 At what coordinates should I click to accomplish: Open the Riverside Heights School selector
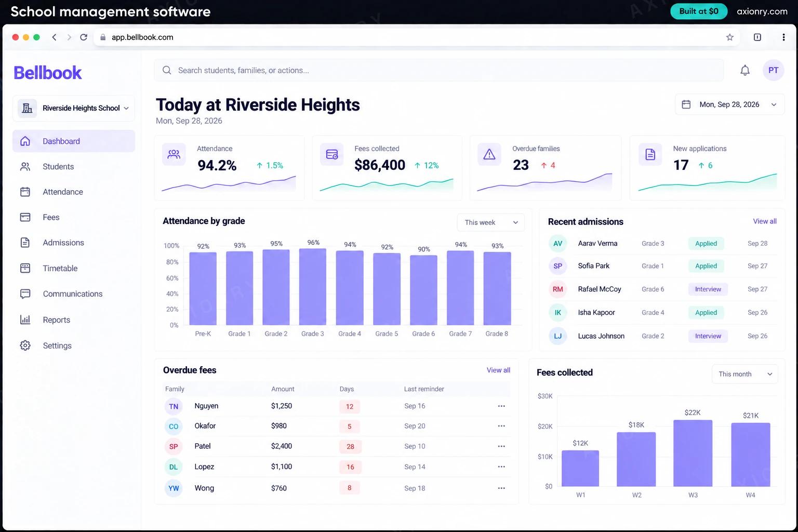74,108
